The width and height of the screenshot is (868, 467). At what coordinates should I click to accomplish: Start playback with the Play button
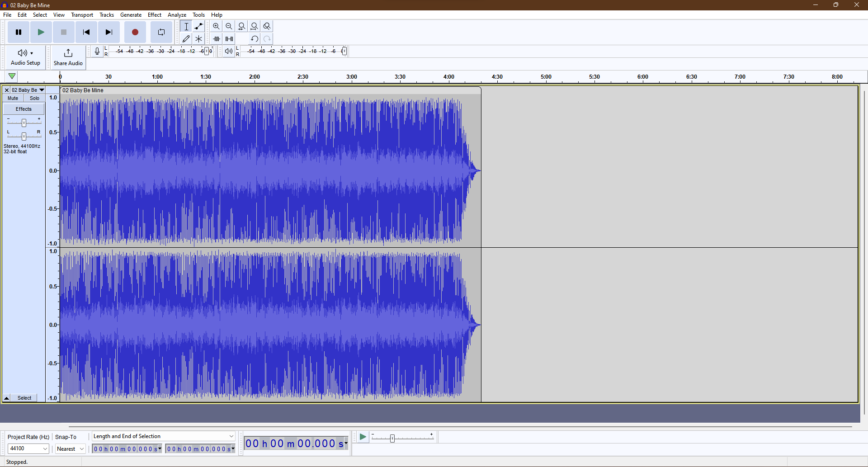point(41,32)
